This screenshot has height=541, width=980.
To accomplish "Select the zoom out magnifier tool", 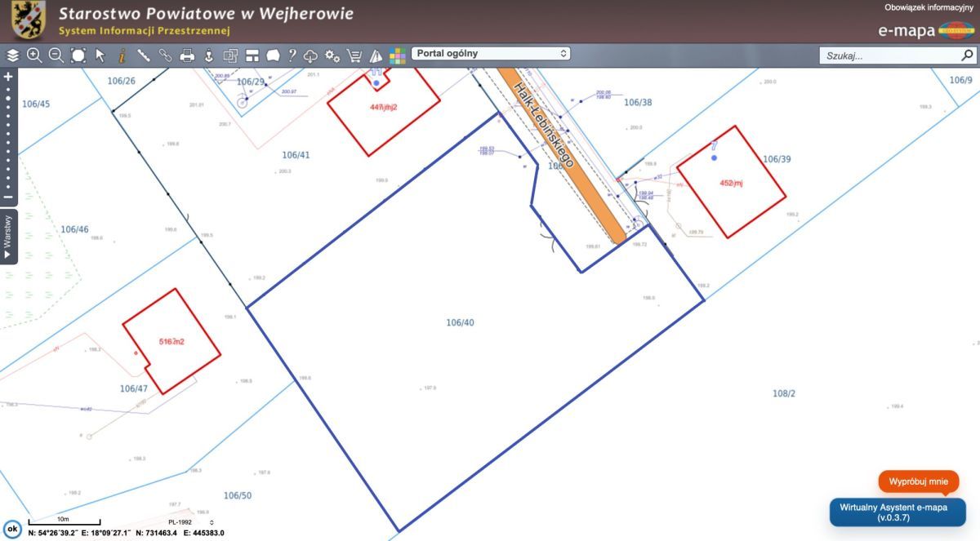I will pos(56,55).
